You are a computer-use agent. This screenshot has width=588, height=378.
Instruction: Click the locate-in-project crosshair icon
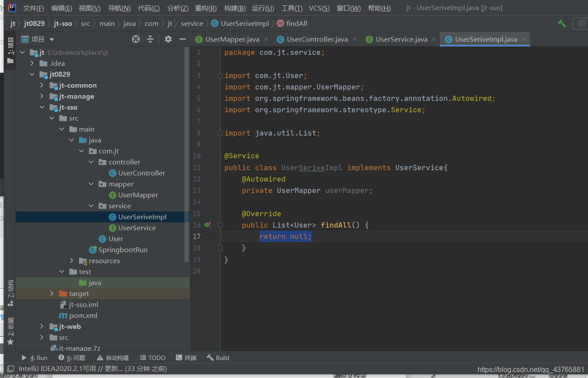[x=136, y=39]
